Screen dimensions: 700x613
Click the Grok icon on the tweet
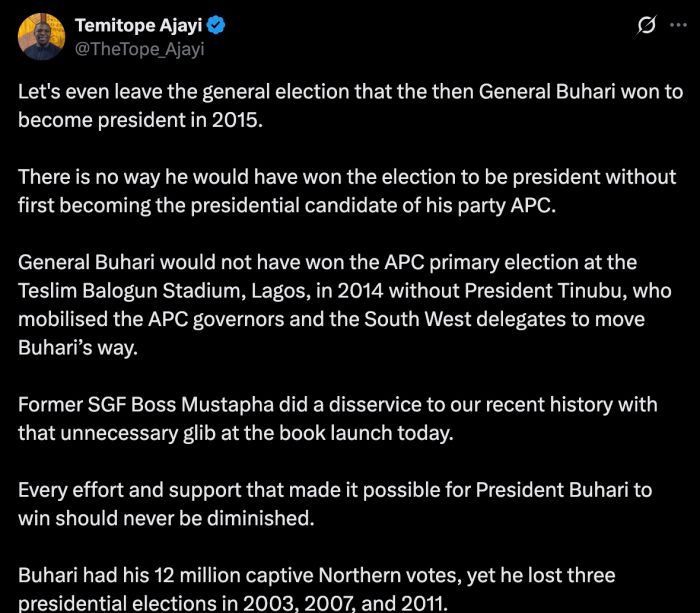click(x=646, y=26)
